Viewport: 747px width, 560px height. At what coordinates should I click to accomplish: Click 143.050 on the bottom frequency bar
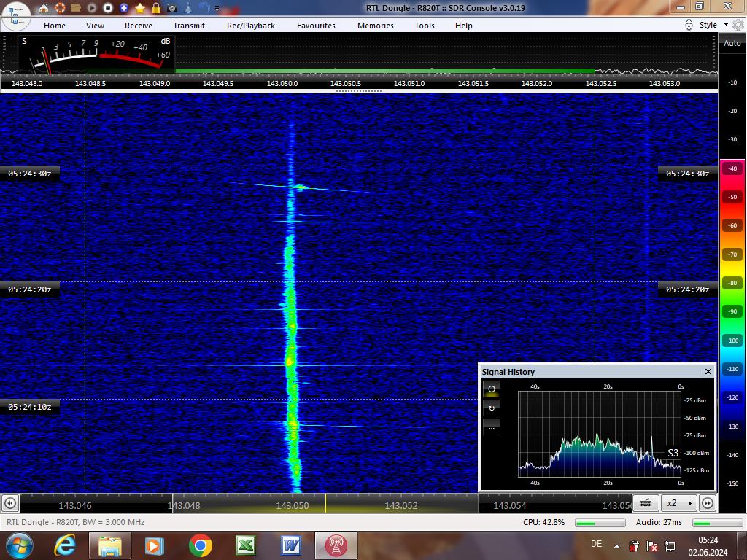[293, 506]
